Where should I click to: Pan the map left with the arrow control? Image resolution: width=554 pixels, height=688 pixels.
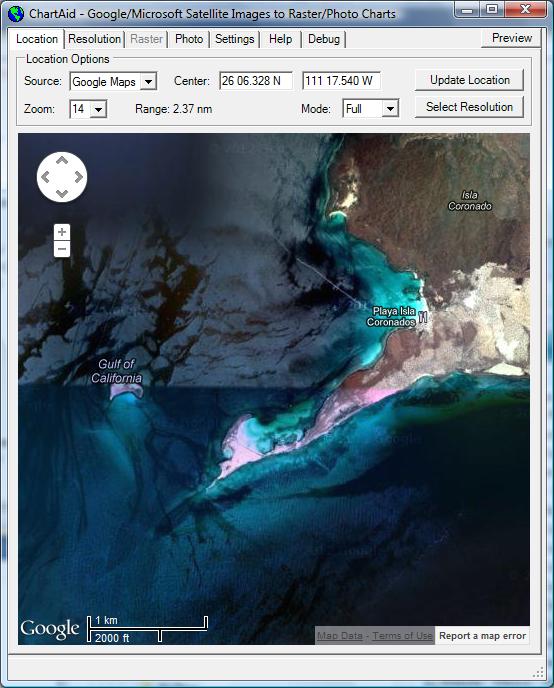[x=45, y=177]
